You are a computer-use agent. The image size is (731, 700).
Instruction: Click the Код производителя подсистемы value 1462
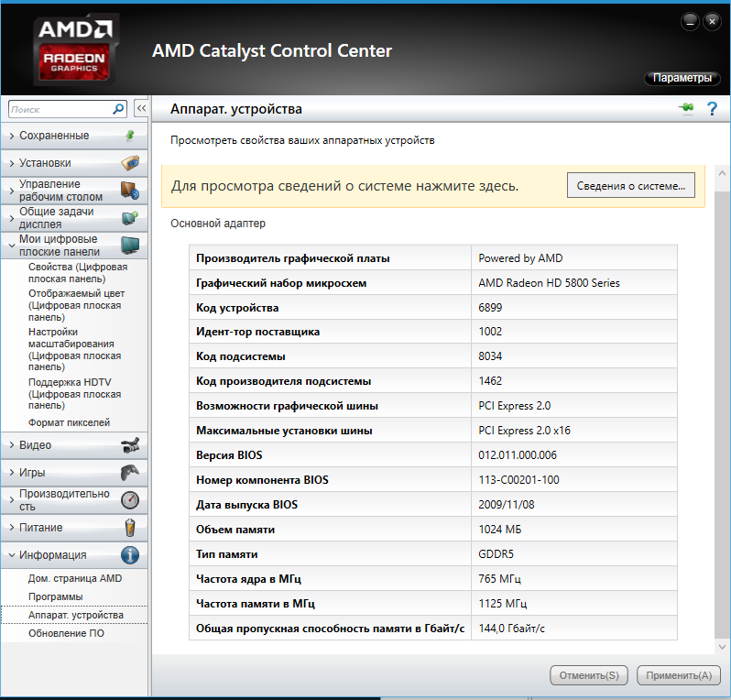[490, 381]
